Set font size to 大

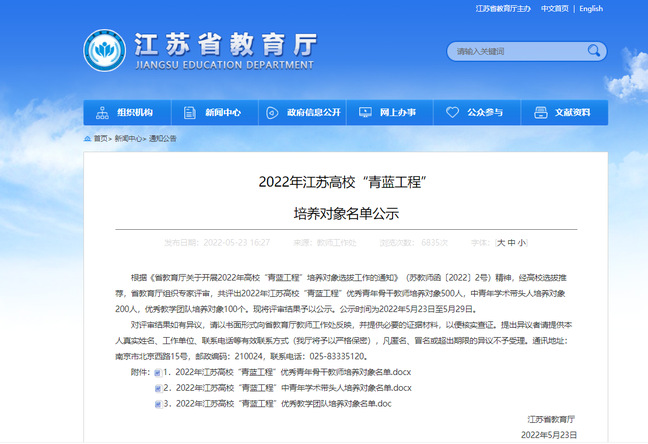501,243
